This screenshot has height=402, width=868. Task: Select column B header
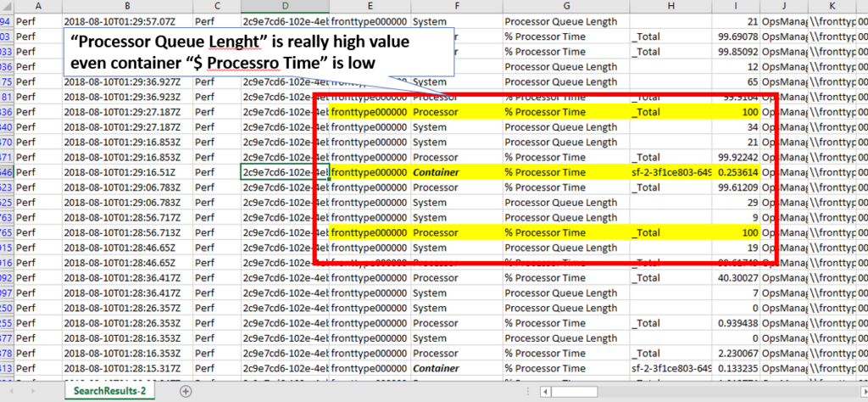click(x=128, y=6)
